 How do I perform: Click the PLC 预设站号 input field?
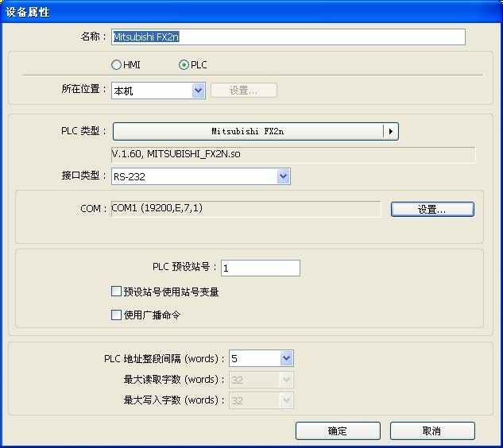tap(261, 268)
